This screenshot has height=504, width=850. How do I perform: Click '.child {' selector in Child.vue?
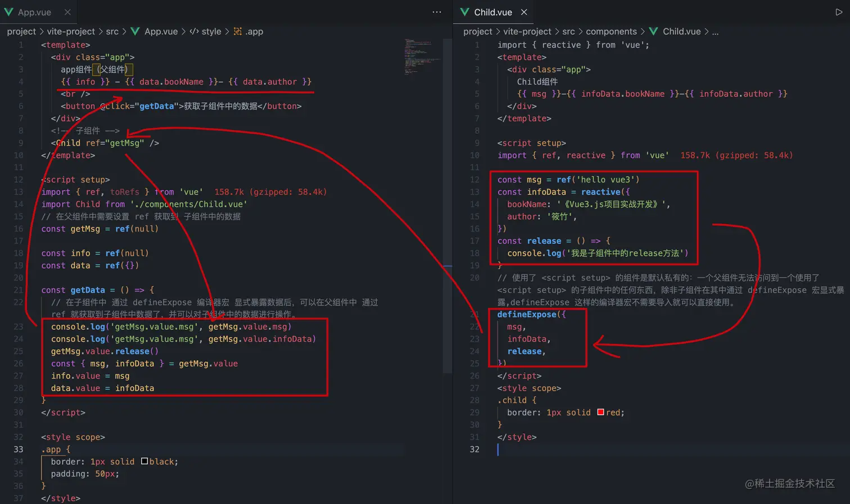tap(517, 400)
